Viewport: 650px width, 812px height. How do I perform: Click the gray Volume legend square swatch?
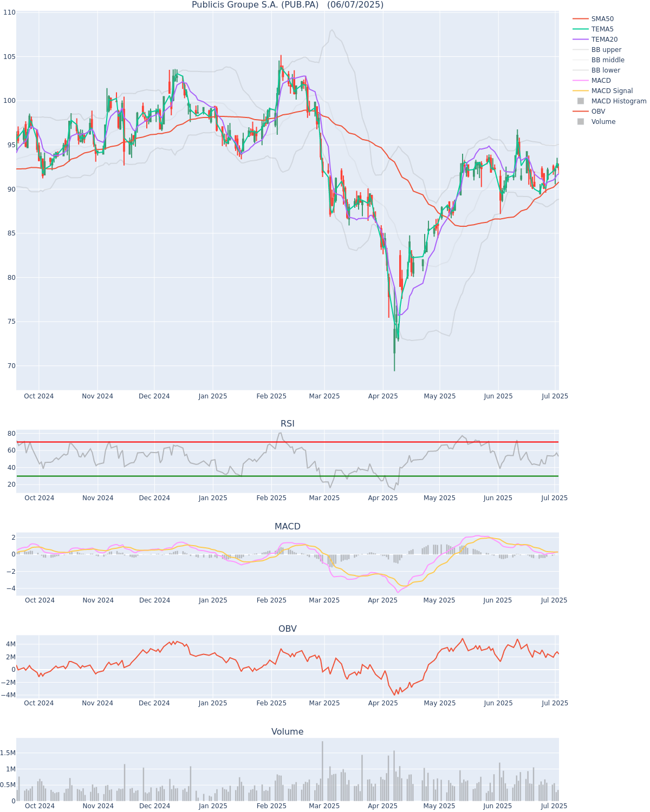(581, 122)
